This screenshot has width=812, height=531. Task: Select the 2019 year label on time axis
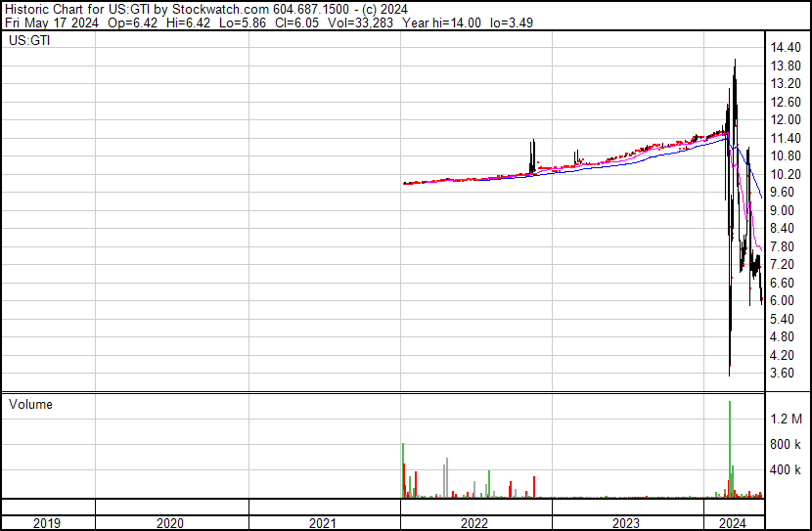point(47,523)
